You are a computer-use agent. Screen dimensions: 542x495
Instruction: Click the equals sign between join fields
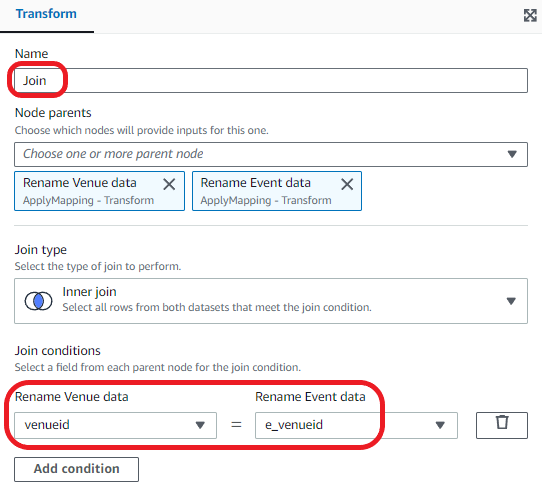coord(236,424)
